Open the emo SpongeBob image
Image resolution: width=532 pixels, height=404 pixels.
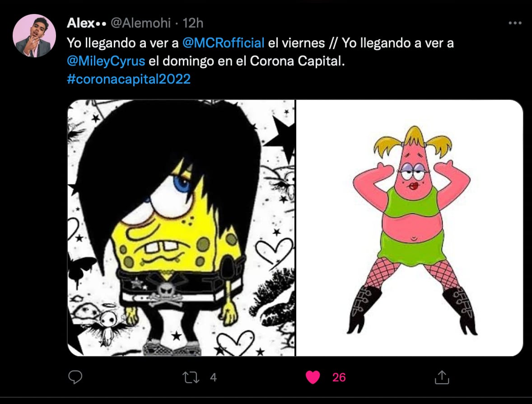click(181, 228)
